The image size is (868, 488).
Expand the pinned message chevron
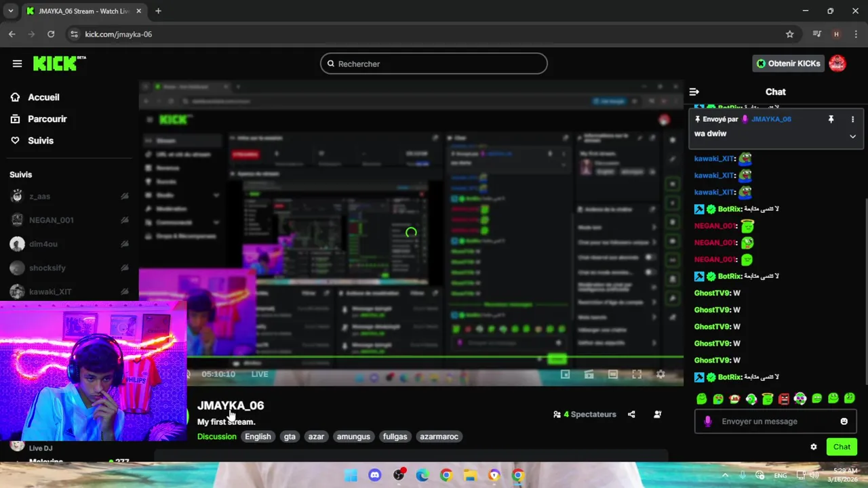tap(852, 136)
